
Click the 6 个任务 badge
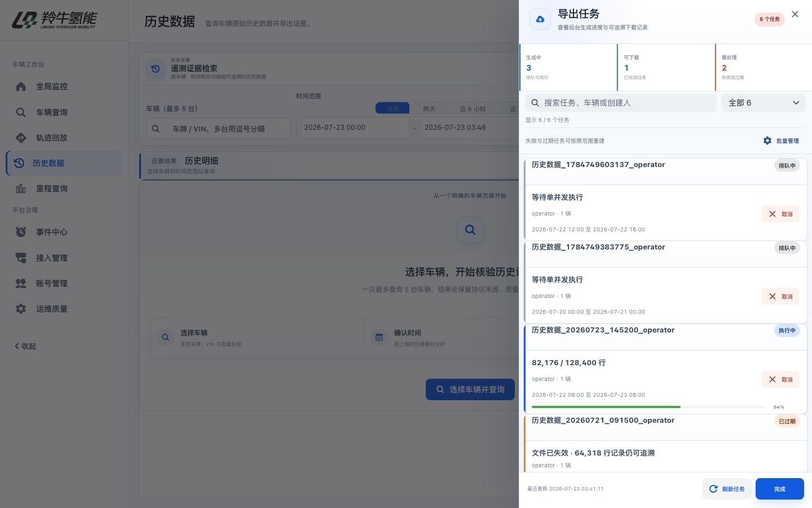click(x=770, y=19)
